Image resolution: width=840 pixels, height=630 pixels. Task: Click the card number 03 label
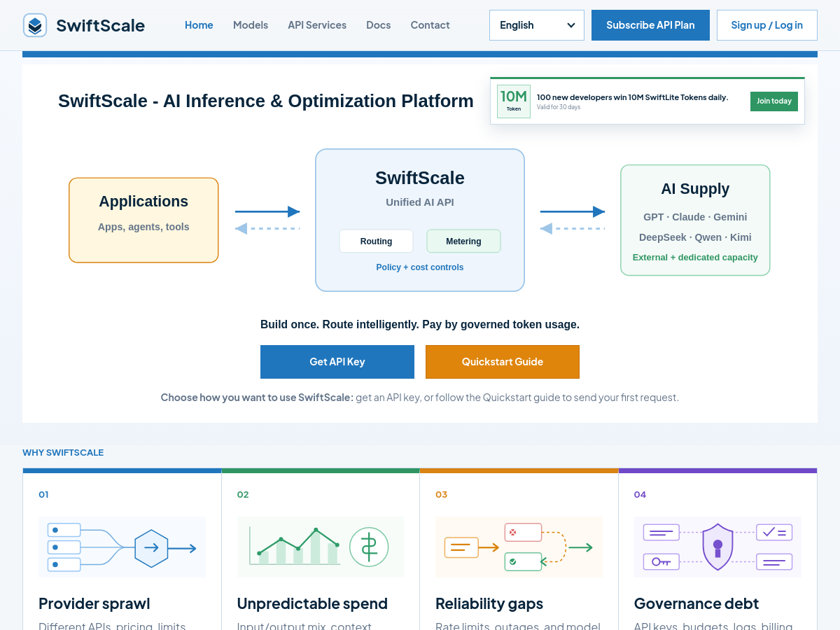441,494
